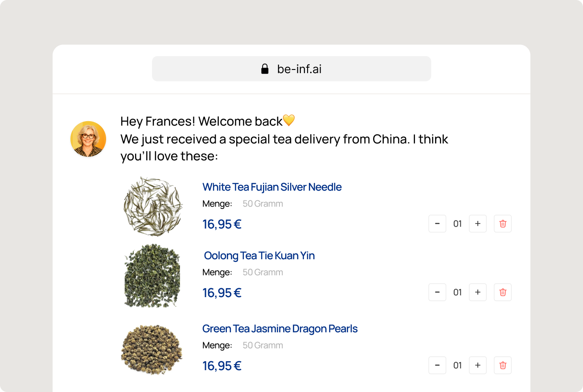Click the White Tea Silver Needle image
Screen dimensions: 583x392
click(x=153, y=206)
